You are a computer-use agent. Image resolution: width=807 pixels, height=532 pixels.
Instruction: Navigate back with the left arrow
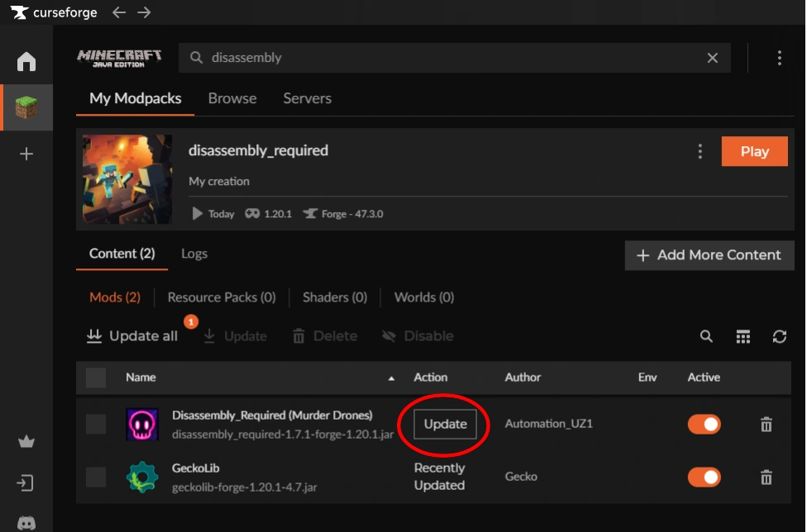pyautogui.click(x=119, y=12)
